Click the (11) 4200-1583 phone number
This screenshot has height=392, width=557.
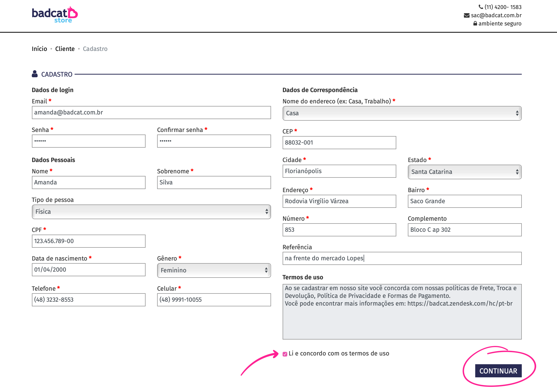point(503,7)
